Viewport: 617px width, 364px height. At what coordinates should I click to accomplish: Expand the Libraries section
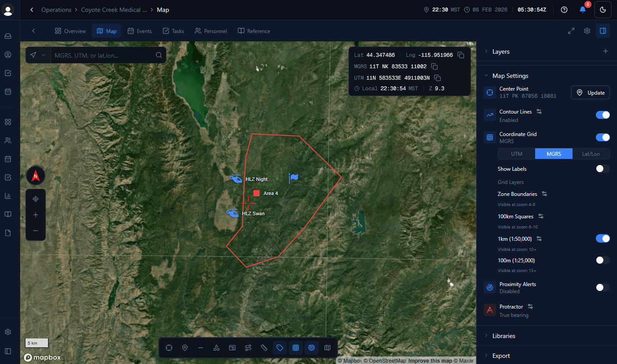503,335
